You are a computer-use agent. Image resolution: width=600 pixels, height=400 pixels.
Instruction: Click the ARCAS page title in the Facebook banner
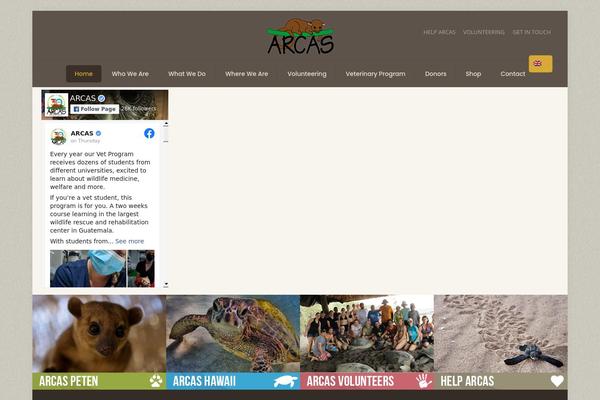tap(83, 98)
